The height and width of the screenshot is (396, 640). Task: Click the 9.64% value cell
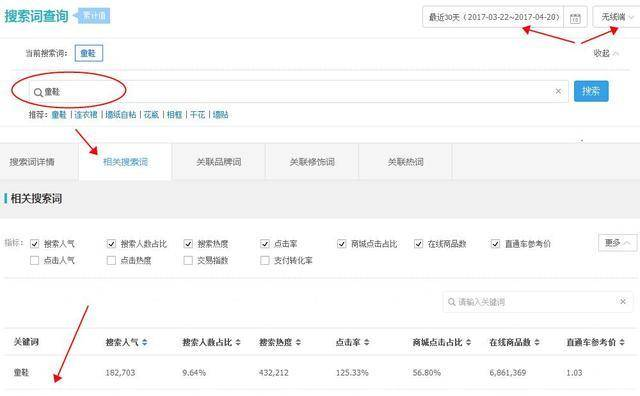click(x=194, y=372)
